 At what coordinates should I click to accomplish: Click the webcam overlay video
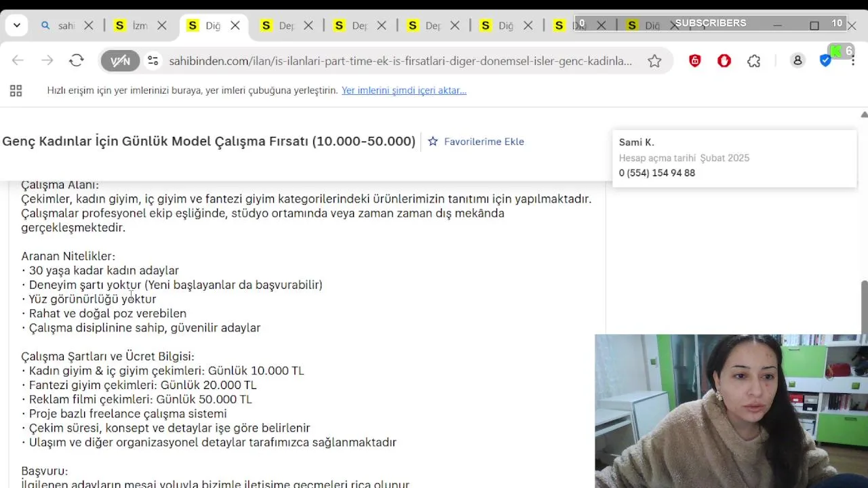click(731, 411)
